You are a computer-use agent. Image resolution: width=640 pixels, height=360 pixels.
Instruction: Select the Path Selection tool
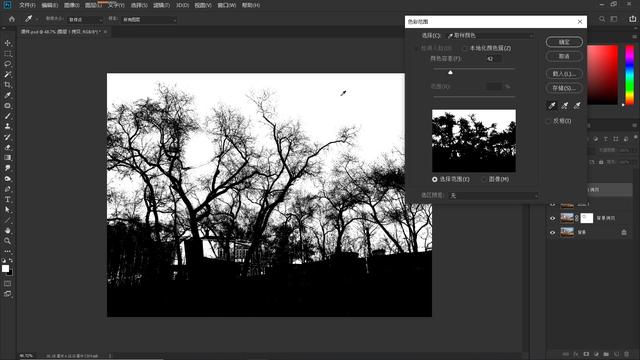(x=7, y=210)
